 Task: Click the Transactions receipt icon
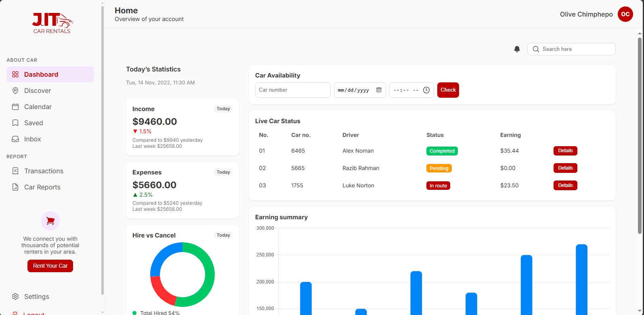[x=15, y=171]
